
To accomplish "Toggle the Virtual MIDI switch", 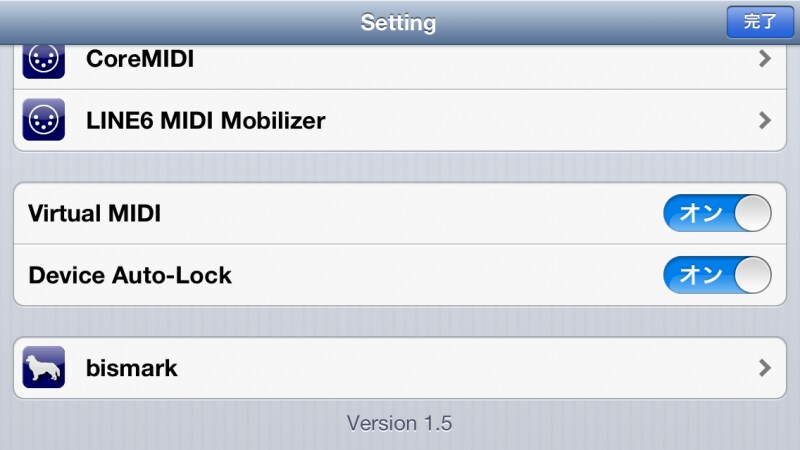I will (717, 213).
